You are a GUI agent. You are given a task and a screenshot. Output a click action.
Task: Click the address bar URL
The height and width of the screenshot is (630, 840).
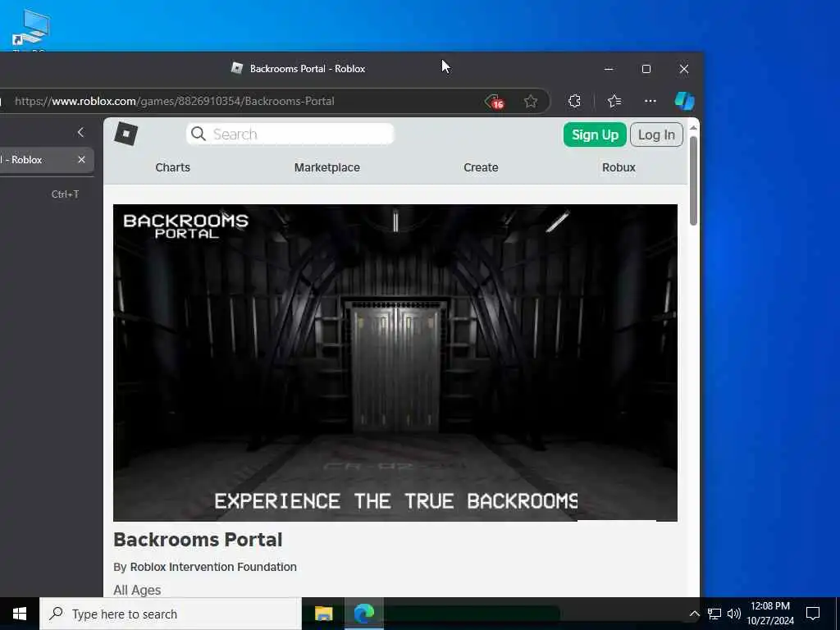175,101
